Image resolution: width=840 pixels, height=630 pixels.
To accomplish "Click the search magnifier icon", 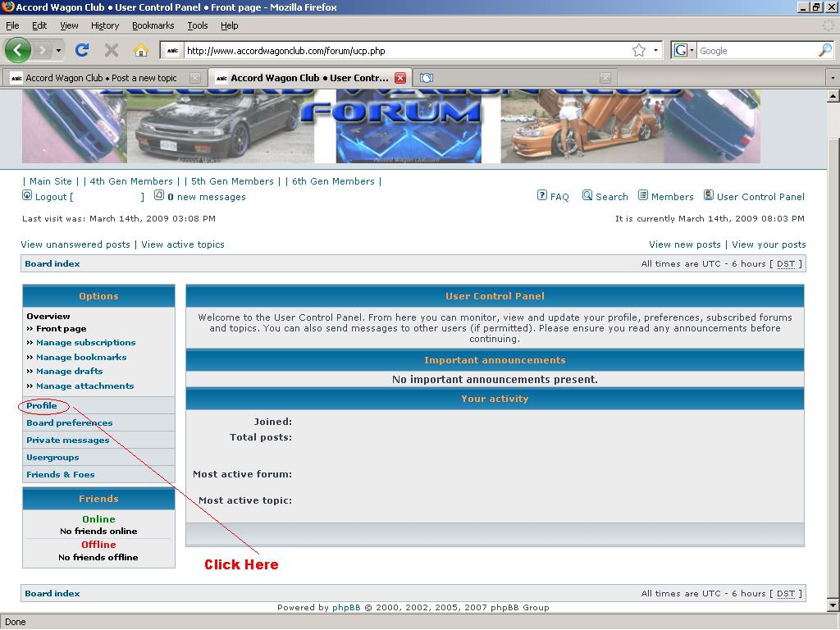I will point(825,50).
